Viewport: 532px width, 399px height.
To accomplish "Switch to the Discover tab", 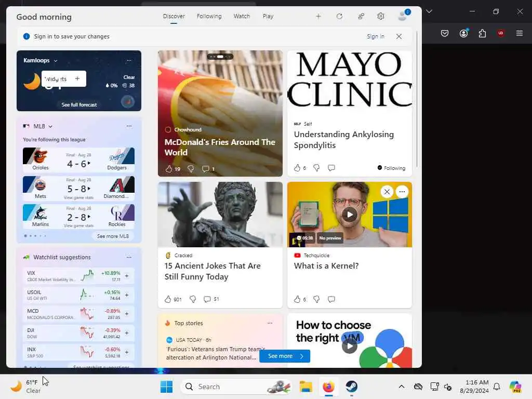I will pos(174,16).
